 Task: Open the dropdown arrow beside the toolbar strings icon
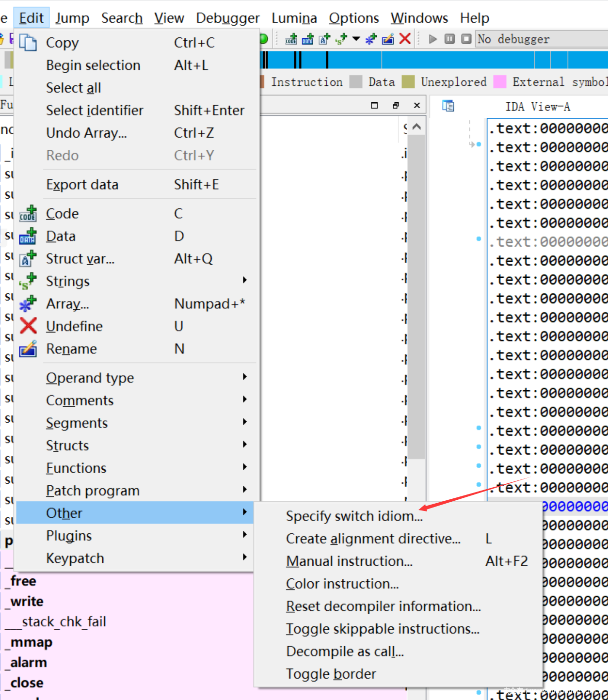356,39
